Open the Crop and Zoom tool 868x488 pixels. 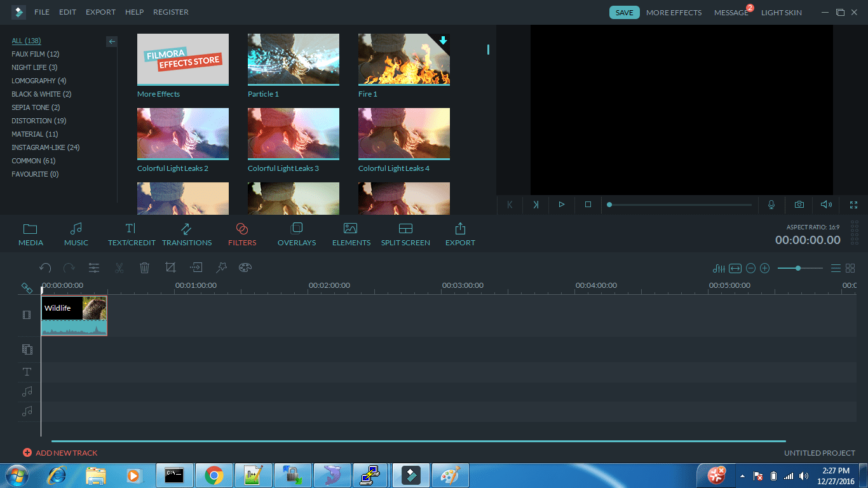170,268
